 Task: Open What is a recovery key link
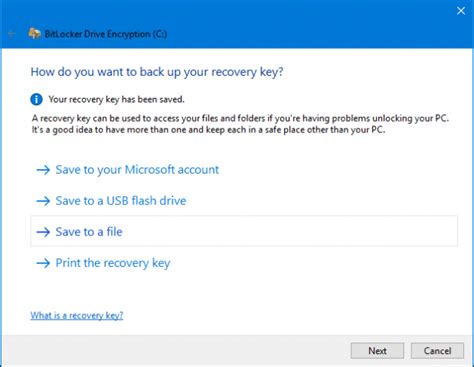[x=77, y=315]
